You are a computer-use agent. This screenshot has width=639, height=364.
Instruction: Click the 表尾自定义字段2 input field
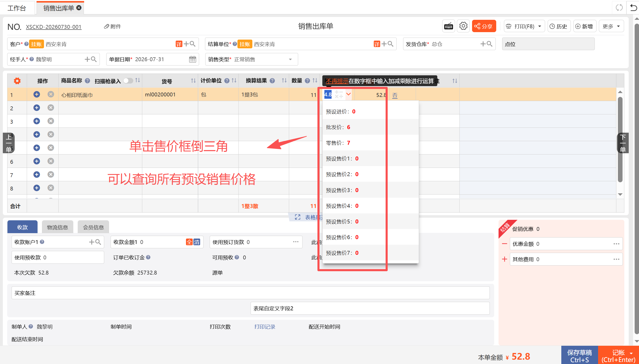click(x=370, y=308)
